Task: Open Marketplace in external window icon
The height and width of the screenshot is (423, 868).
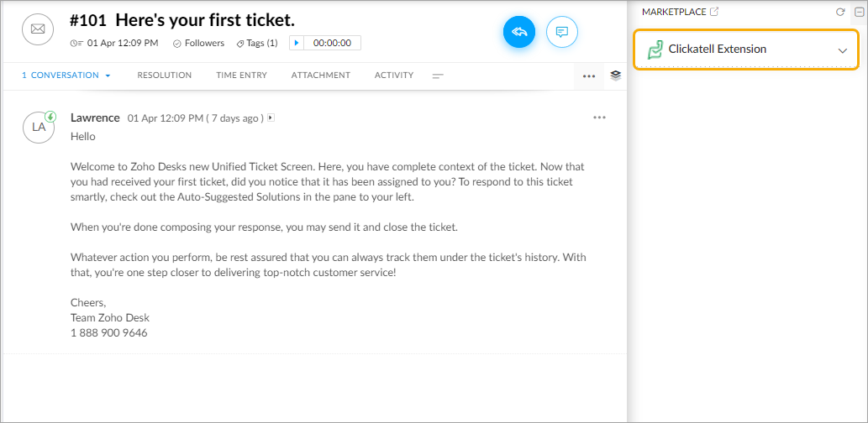Action: (714, 12)
